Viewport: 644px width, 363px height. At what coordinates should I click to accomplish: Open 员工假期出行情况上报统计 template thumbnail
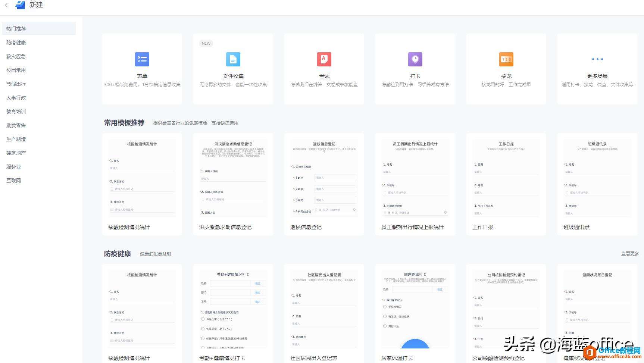coord(415,178)
